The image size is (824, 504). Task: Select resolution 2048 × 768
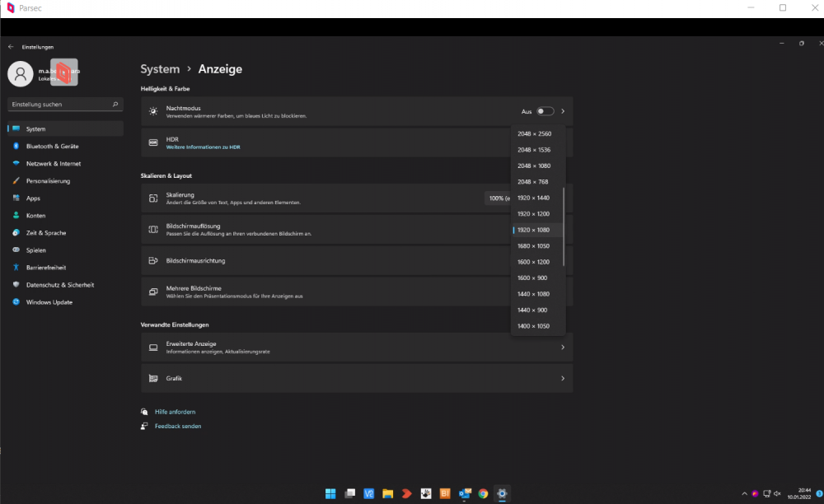coord(537,182)
